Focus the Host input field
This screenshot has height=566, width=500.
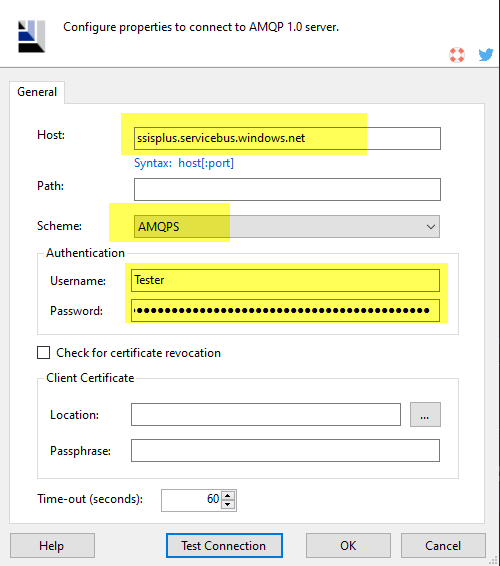pos(287,138)
